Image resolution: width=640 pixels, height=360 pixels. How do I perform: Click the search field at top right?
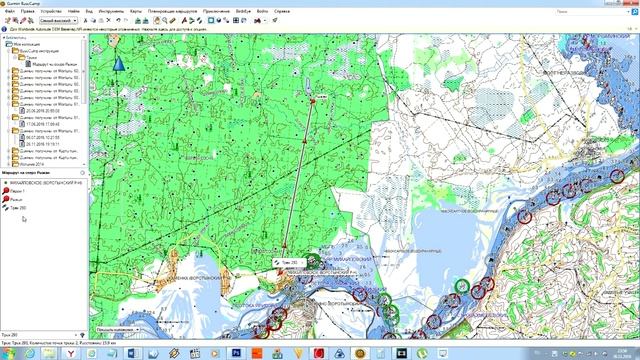[592, 12]
